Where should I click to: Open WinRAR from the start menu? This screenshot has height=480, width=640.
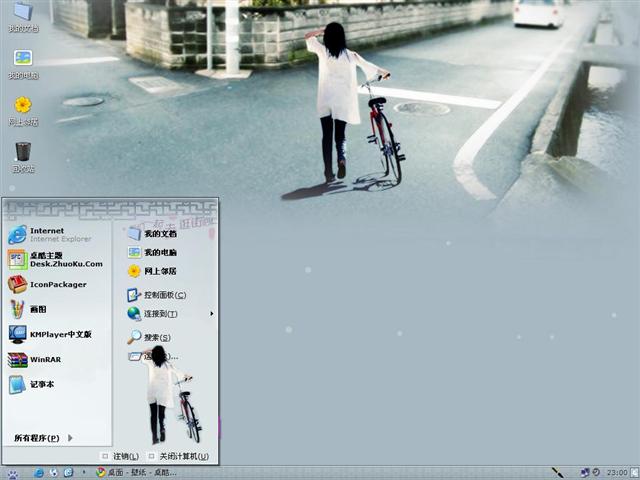(35, 360)
